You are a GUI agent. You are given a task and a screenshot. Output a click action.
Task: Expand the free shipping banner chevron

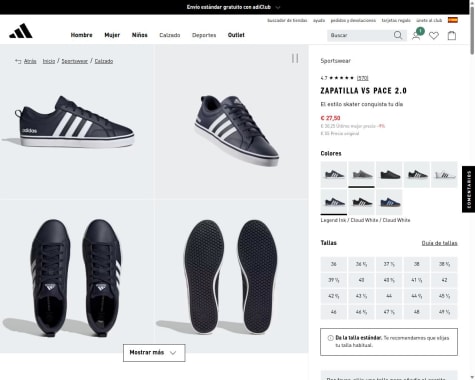coord(278,7)
